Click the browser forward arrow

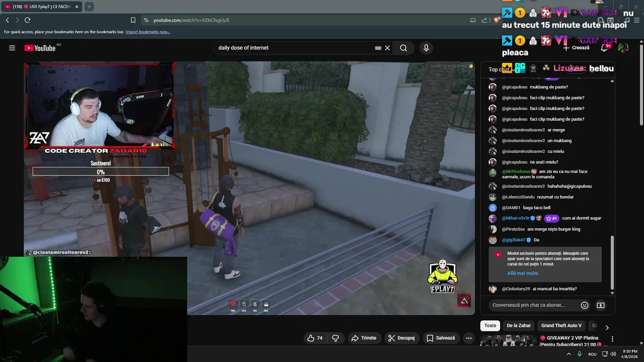(17, 20)
